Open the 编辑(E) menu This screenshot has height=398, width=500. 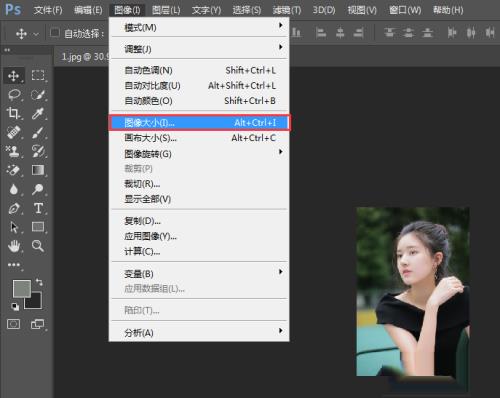[x=88, y=10]
